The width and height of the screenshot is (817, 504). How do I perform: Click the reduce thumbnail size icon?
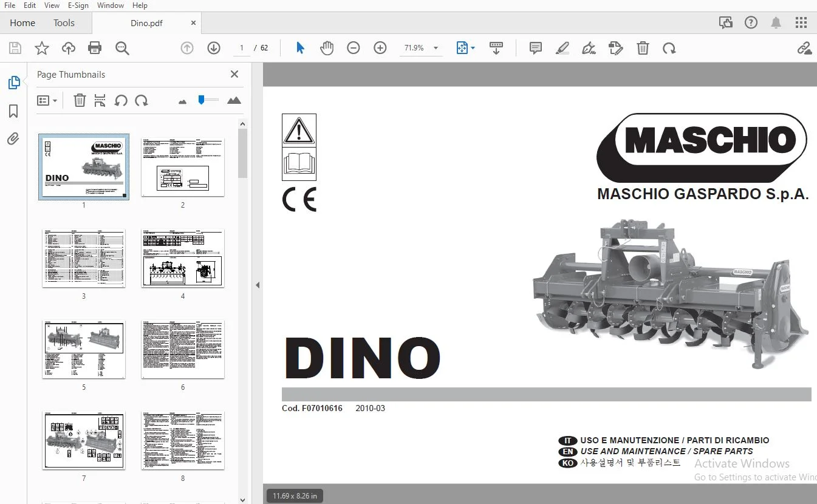(183, 101)
